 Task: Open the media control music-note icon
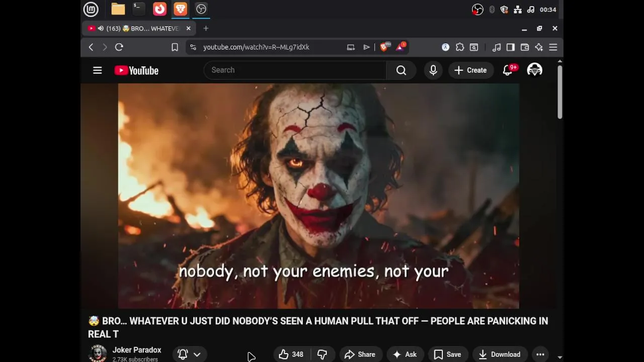click(x=497, y=47)
